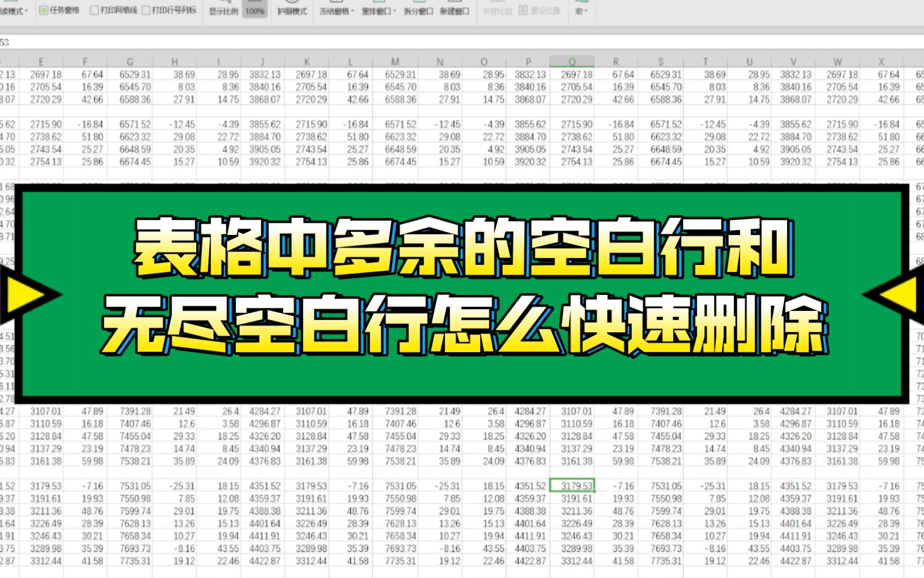Open the 阅读模式 reading mode dropdown
This screenshot has height=578, width=924.
(13, 11)
